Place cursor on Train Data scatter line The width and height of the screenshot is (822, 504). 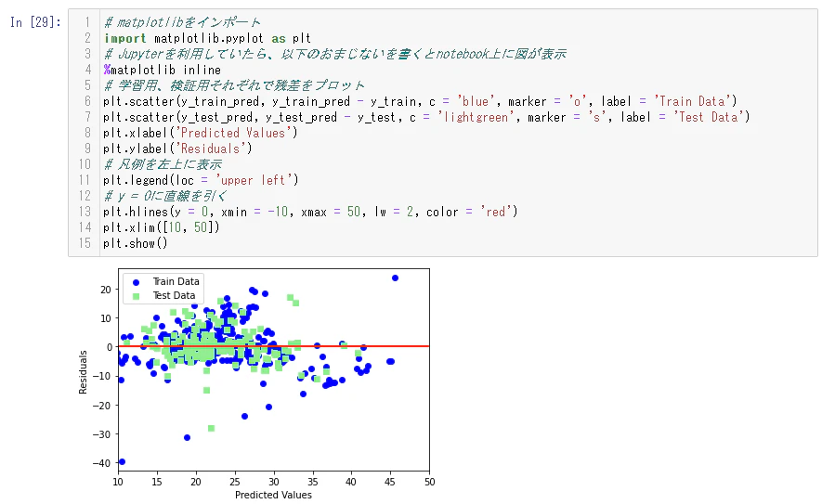(x=420, y=101)
